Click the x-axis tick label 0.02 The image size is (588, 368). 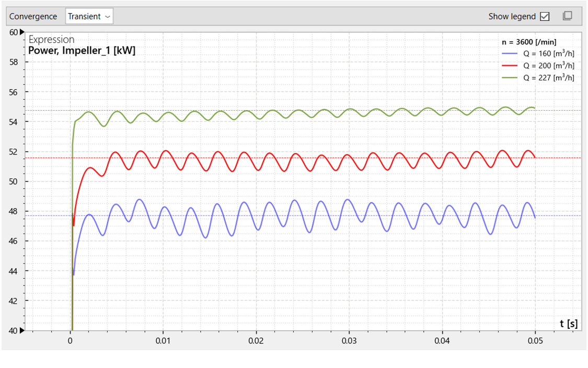[x=256, y=341]
